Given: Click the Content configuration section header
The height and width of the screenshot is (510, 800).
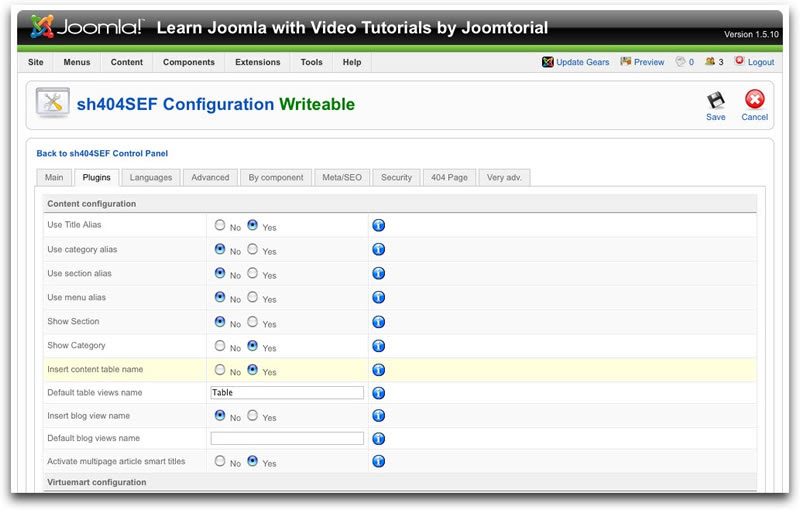Looking at the screenshot, I should tap(400, 203).
